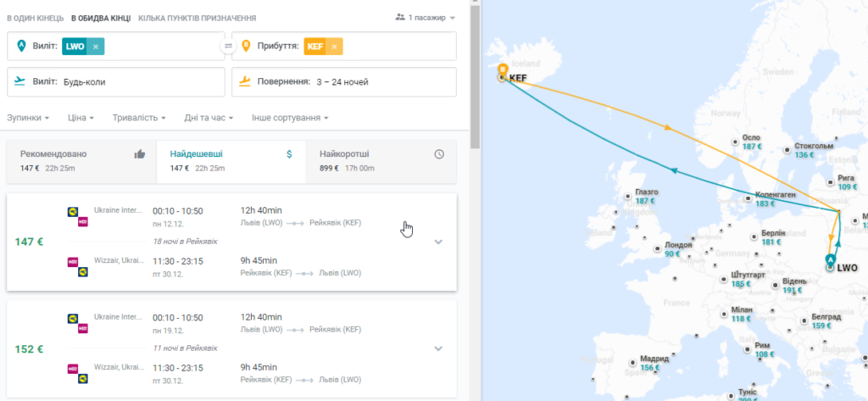
Task: Select Відень 191 € map destination
Action: coord(791,285)
